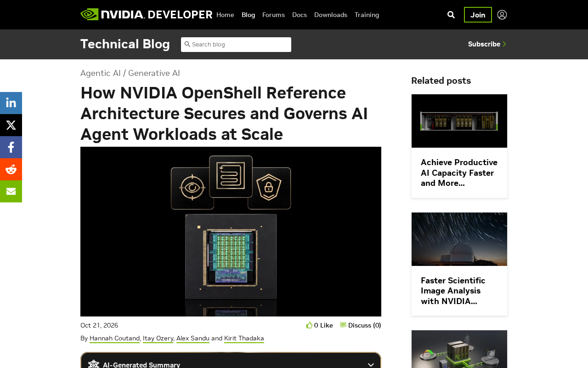Focus the Search blog input field
This screenshot has width=588, height=368.
point(236,45)
